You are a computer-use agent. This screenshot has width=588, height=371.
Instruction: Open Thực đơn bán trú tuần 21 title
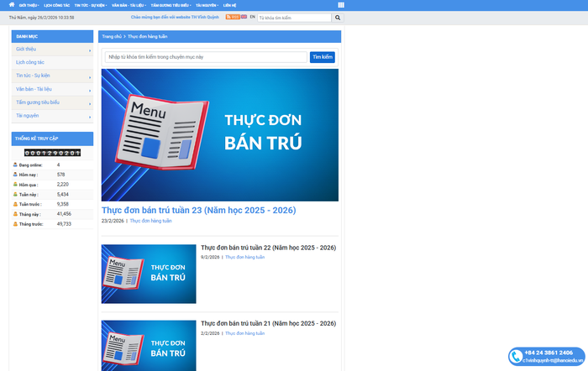[x=269, y=323]
